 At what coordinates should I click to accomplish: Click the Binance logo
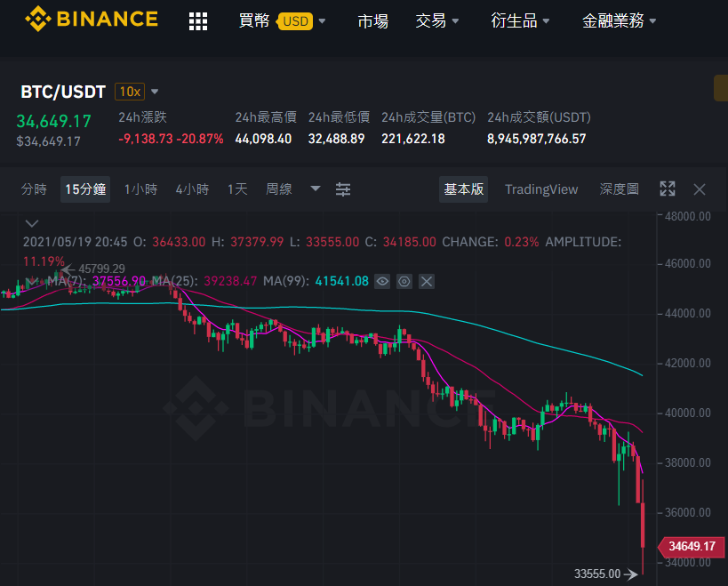[92, 19]
